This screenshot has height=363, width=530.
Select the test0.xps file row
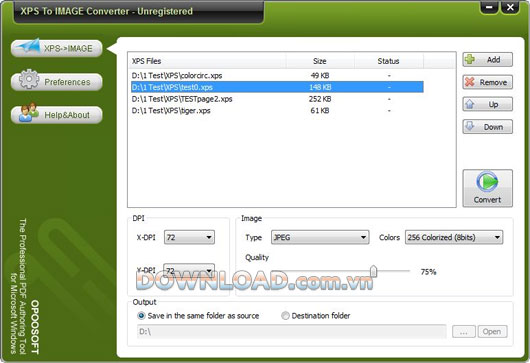277,87
